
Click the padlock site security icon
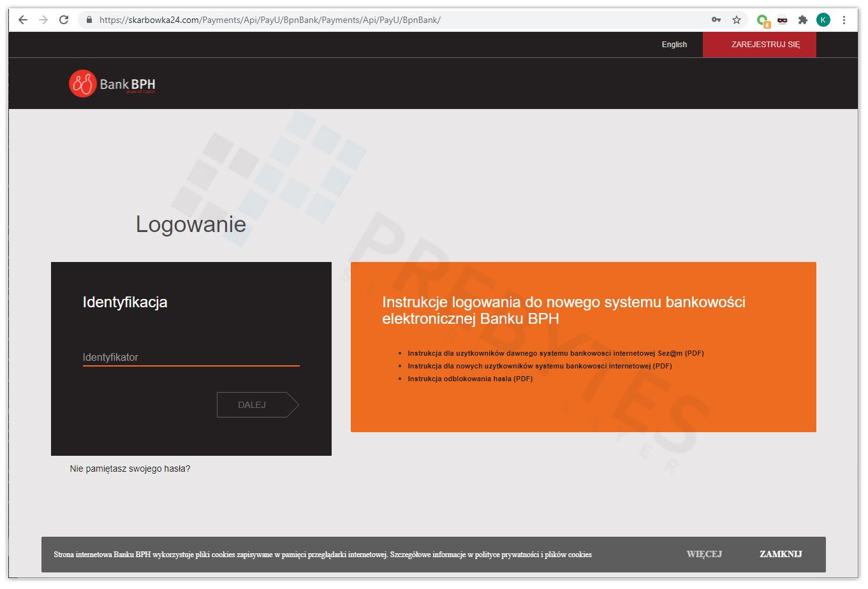89,20
